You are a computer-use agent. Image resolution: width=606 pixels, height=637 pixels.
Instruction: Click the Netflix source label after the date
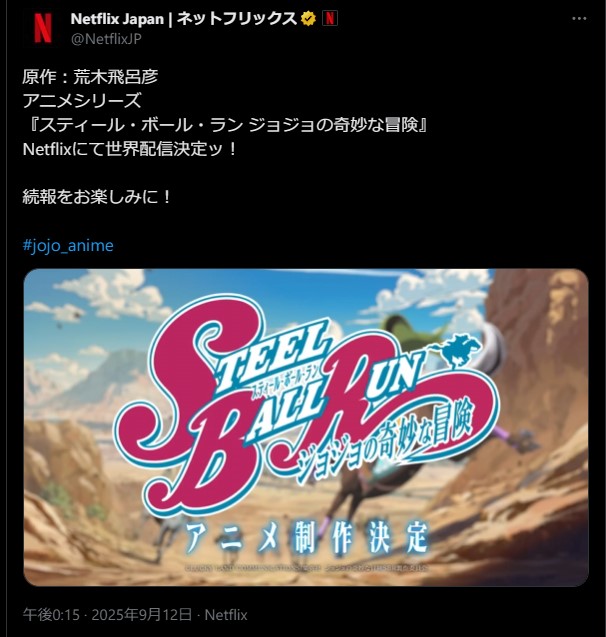click(226, 615)
